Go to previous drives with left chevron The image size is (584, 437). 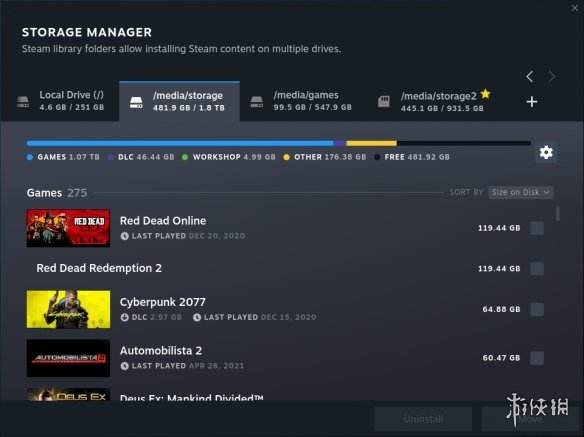(530, 76)
